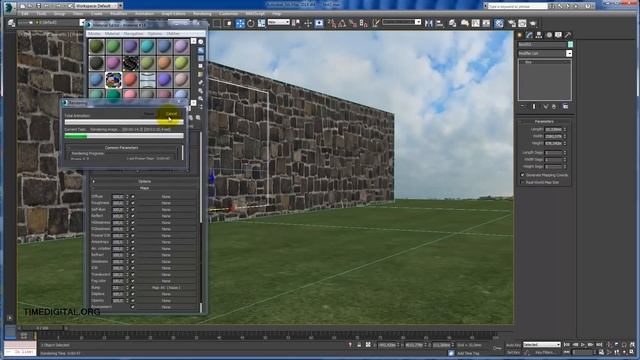Click the time slider handle
This screenshot has width=640, height=360.
[42, 328]
